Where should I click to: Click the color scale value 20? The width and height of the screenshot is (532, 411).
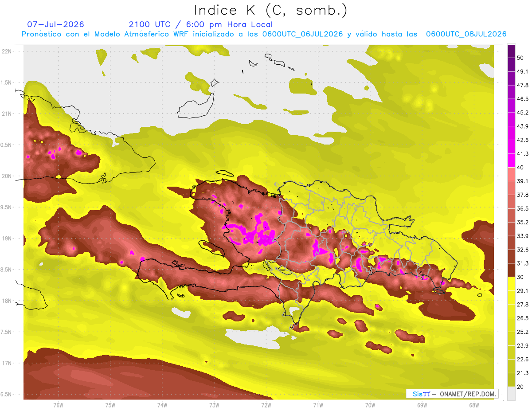(x=520, y=387)
